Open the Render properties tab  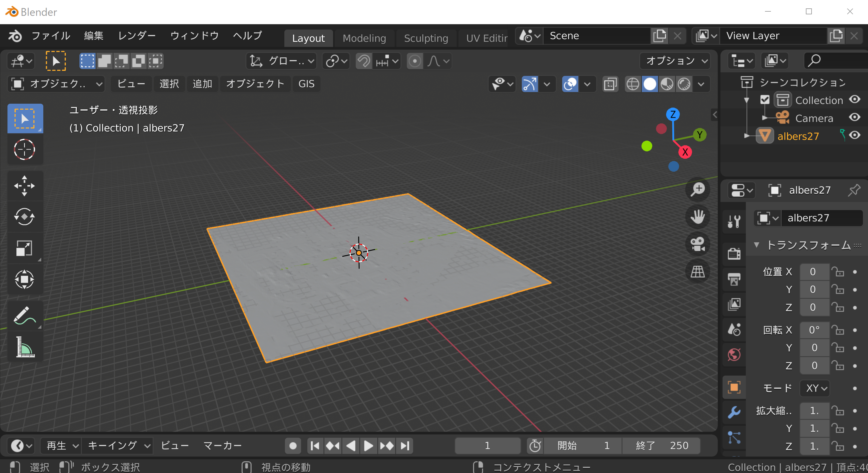point(734,253)
